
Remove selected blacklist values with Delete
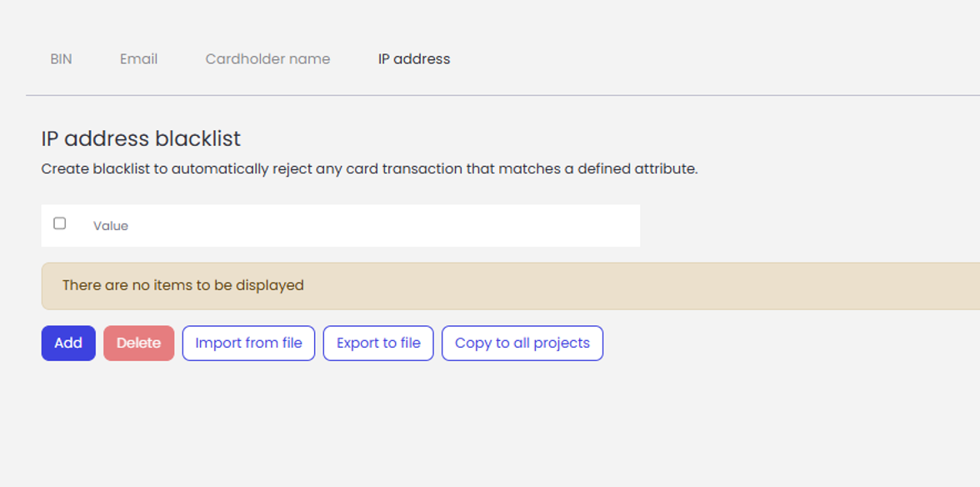pos(138,344)
